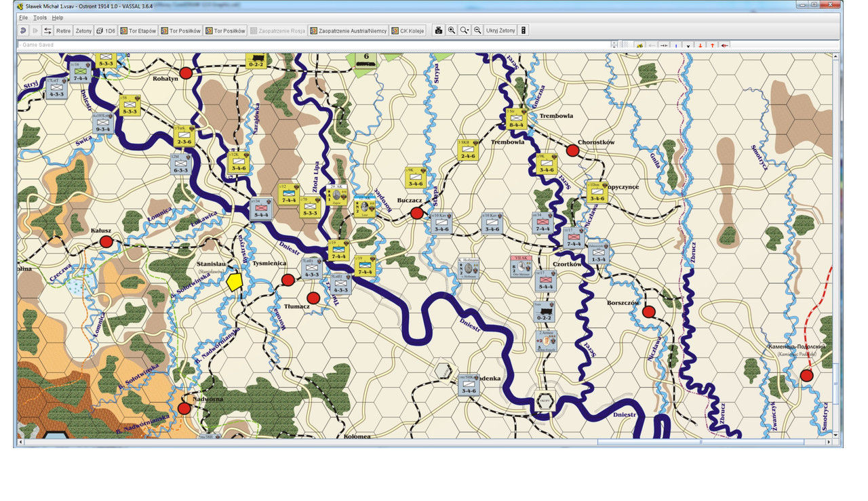Click the red city marker at Borszczów

[x=648, y=312]
